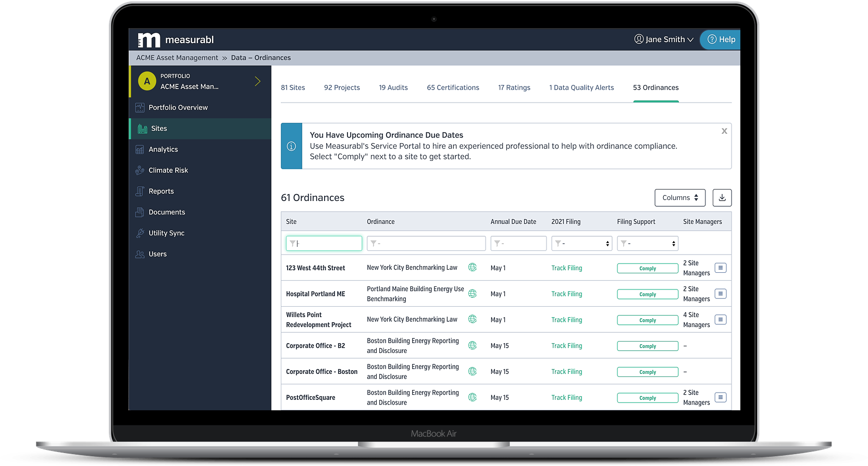
Task: Click the measurabl logo
Action: pos(176,40)
